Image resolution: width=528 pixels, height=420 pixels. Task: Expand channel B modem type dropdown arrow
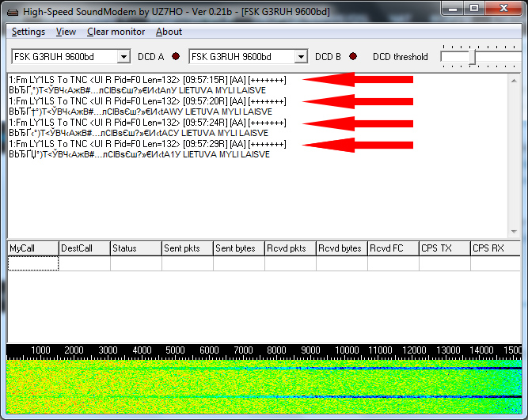(x=301, y=56)
